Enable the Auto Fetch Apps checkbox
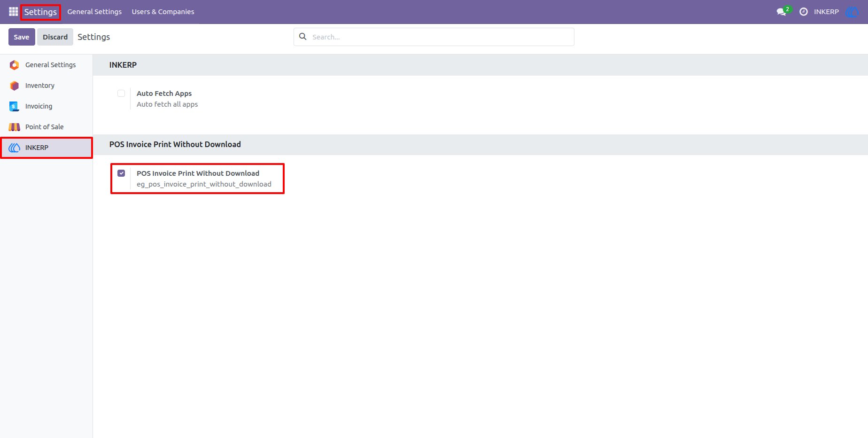 [x=121, y=94]
